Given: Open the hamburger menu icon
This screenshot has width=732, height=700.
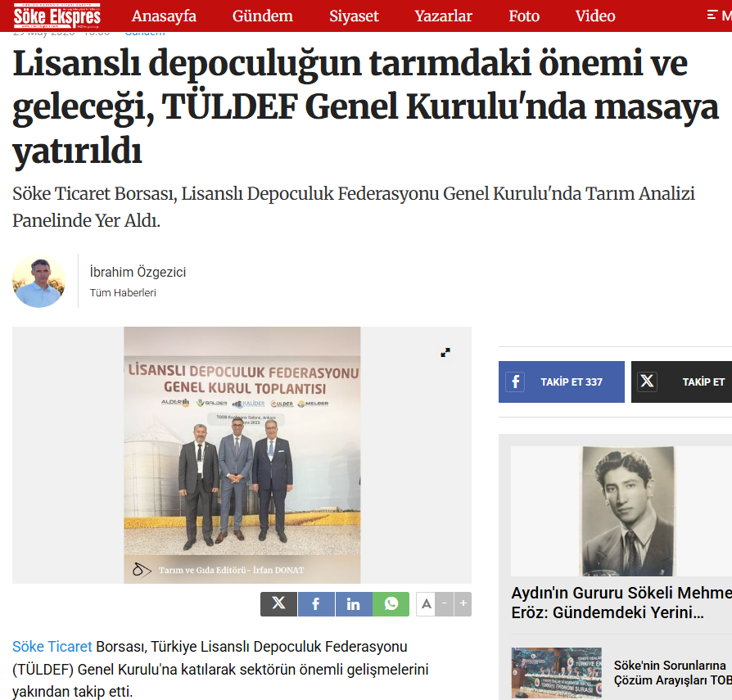Looking at the screenshot, I should click(712, 16).
